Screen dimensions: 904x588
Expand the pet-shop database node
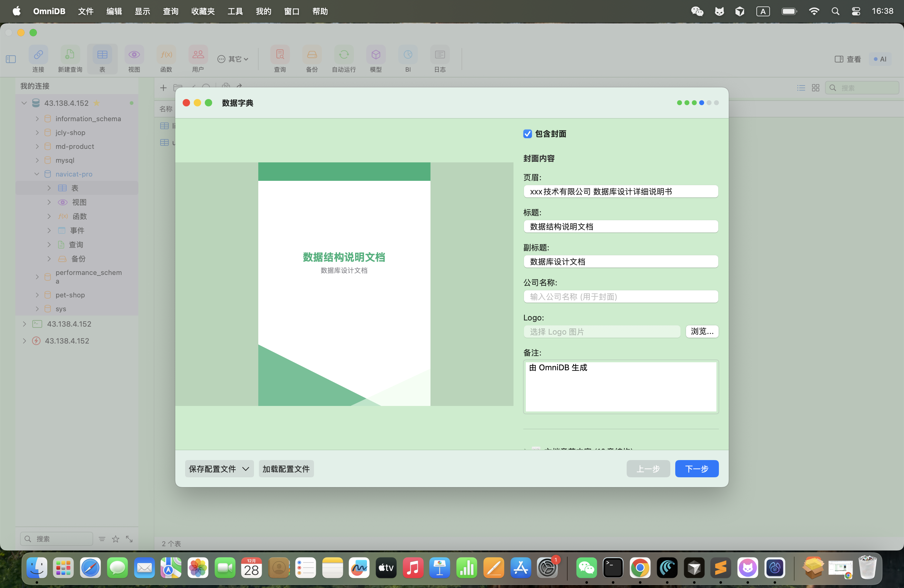(x=37, y=295)
